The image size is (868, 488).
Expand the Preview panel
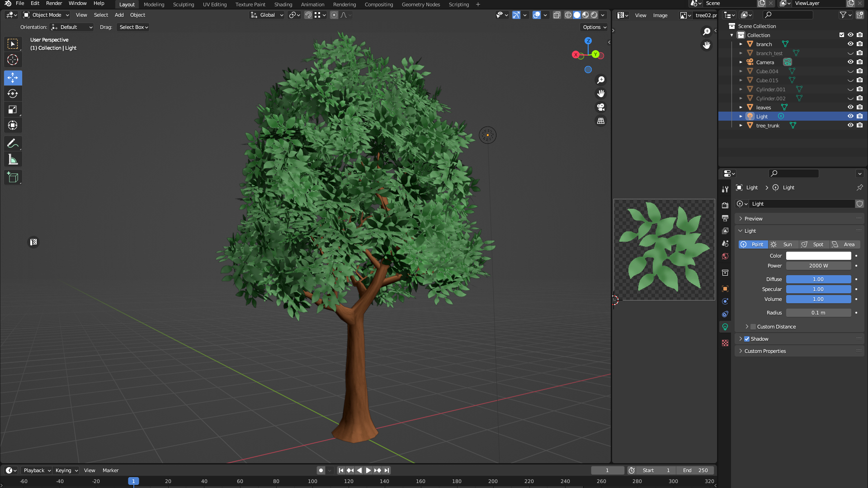point(753,219)
